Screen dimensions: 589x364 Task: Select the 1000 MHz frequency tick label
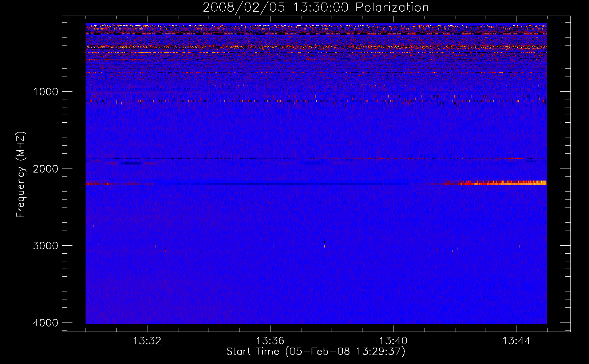(x=46, y=92)
